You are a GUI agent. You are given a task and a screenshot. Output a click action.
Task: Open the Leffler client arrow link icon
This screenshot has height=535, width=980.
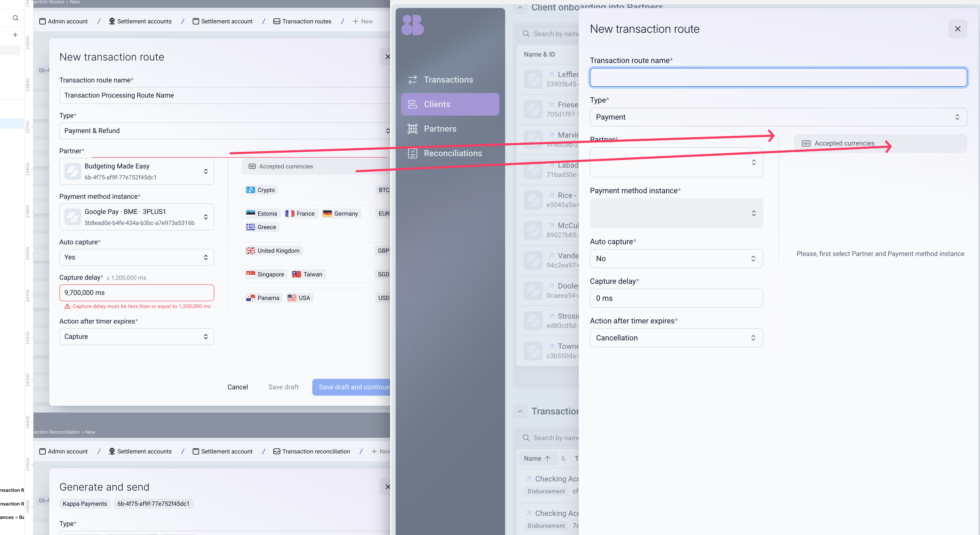(x=551, y=75)
